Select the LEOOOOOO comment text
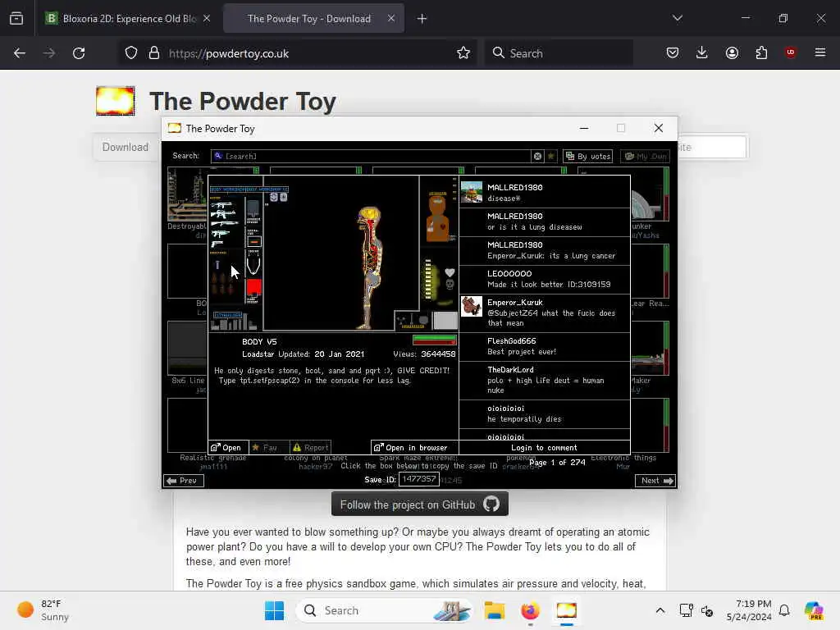This screenshot has width=840, height=630. pos(549,285)
